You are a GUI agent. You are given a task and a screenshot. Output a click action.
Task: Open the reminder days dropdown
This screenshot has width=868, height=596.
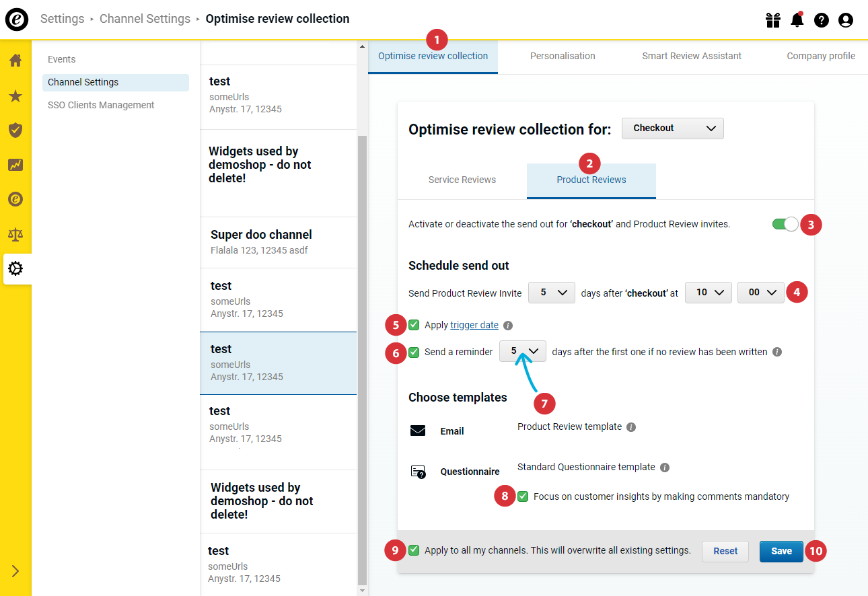point(523,351)
